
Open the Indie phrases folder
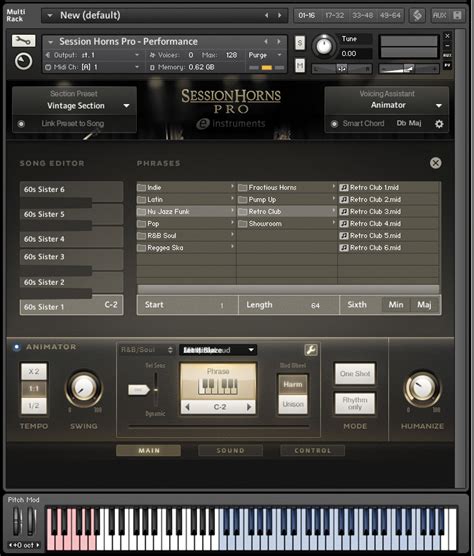coord(186,188)
